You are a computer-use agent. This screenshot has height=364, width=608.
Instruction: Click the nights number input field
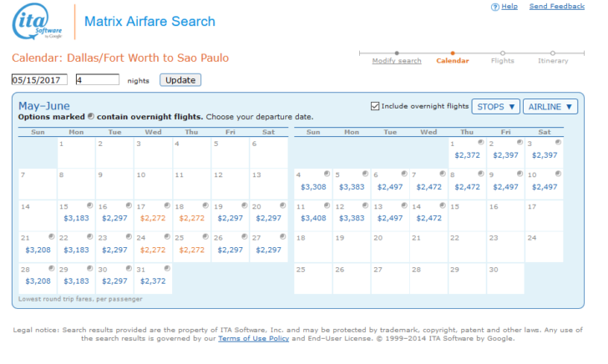click(97, 80)
